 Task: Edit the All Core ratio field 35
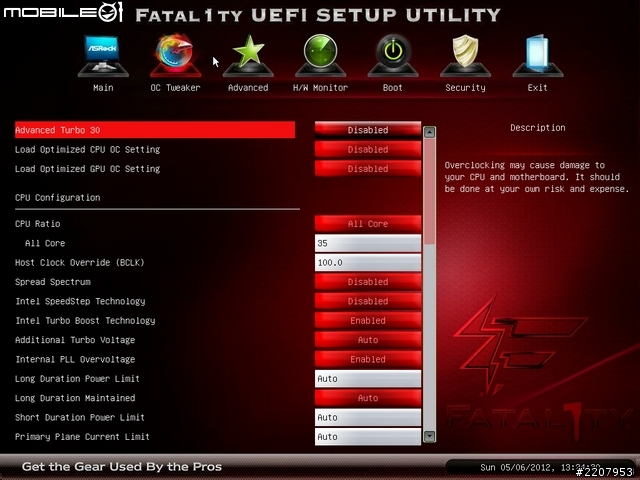pyautogui.click(x=368, y=243)
